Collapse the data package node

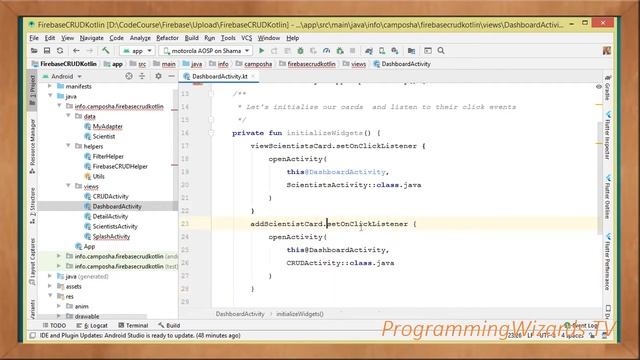pos(68,116)
